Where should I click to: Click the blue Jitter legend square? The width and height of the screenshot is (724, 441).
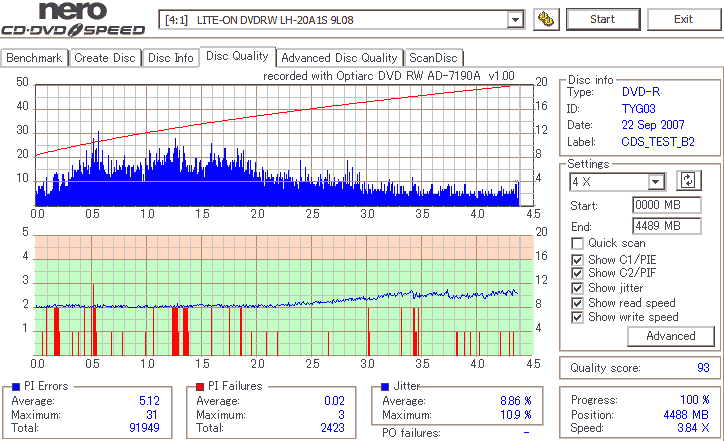click(x=385, y=387)
